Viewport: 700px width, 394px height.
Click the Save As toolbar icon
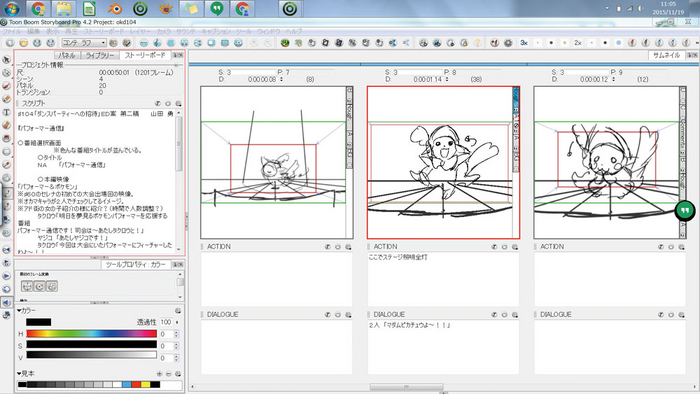(x=50, y=43)
